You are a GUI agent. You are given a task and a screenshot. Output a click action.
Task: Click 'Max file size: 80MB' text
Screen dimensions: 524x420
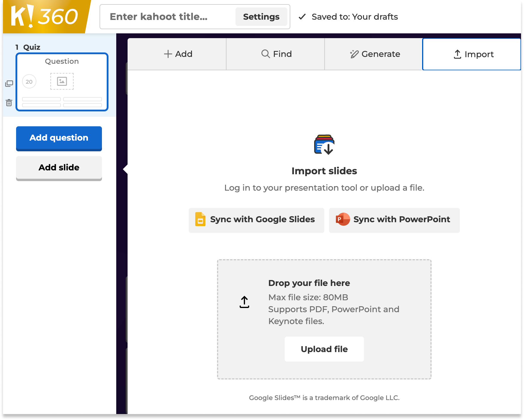pyautogui.click(x=308, y=297)
